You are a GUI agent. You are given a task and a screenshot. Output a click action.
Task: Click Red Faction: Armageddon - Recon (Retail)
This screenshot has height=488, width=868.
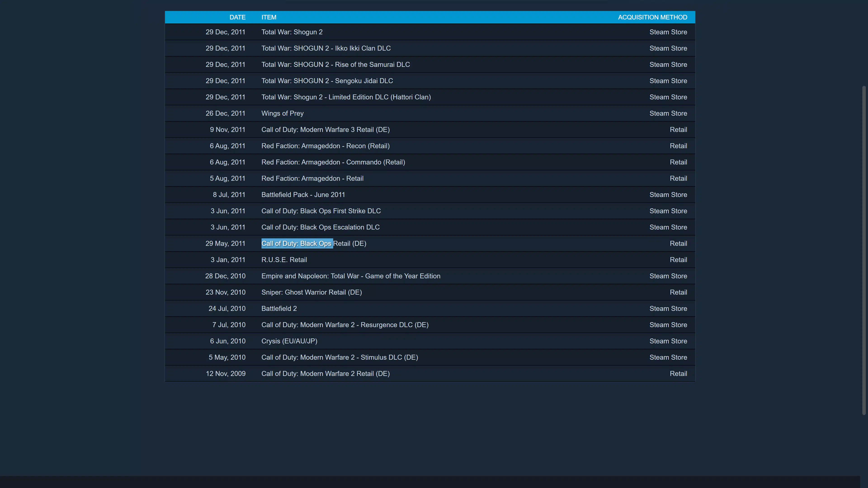325,146
